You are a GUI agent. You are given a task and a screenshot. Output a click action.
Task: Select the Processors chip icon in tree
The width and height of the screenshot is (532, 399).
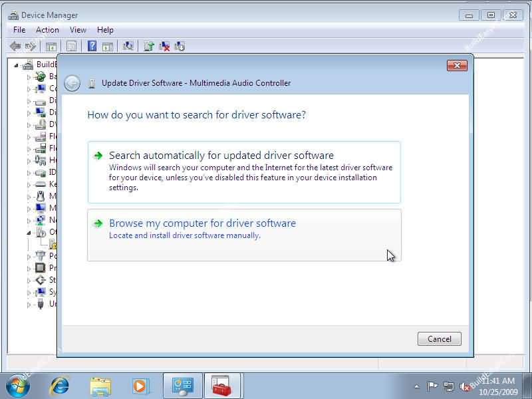[x=40, y=268]
